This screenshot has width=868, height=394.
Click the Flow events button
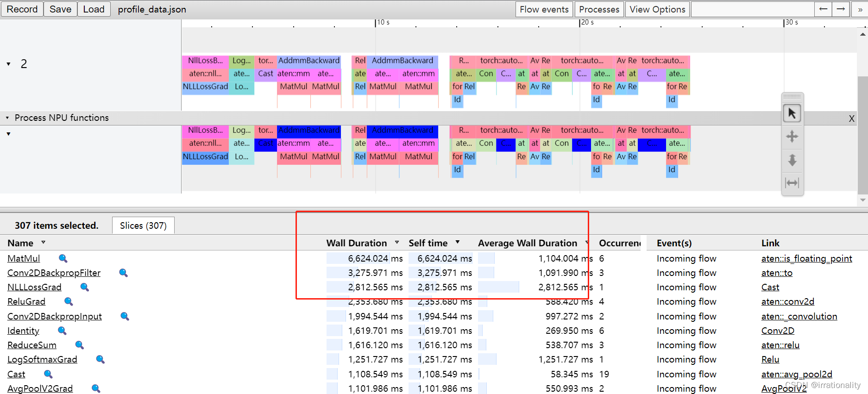(x=544, y=9)
